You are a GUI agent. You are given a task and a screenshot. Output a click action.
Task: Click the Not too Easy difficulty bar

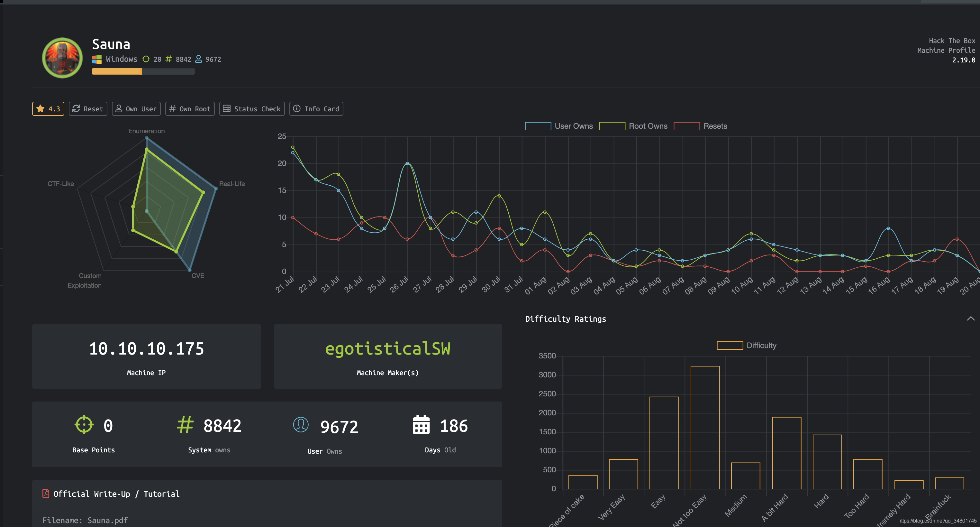click(705, 428)
